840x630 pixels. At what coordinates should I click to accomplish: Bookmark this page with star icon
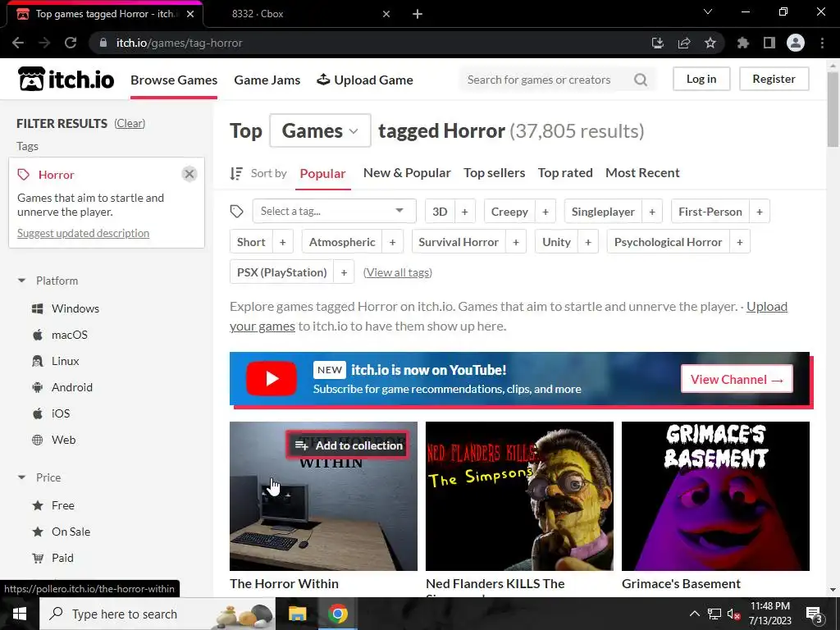pos(710,43)
